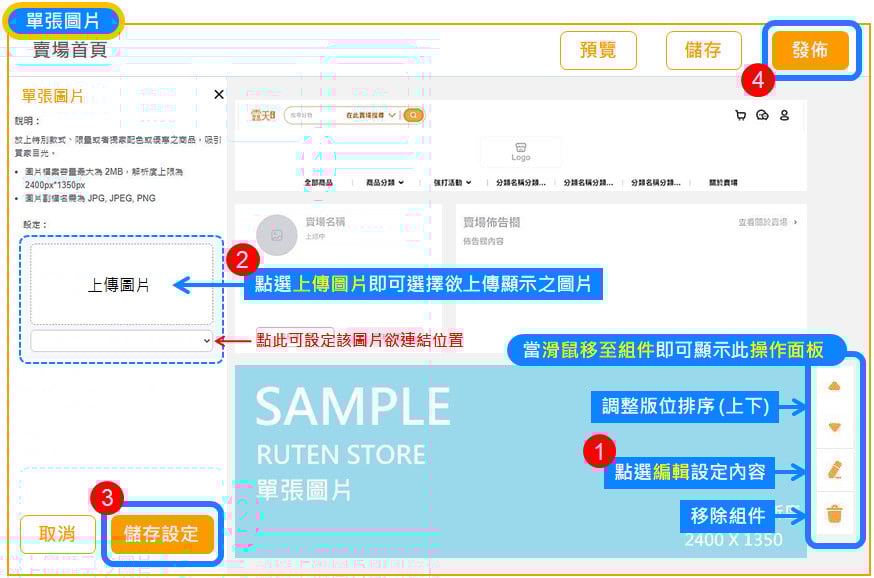Screen dimensions: 874x578
Task: Click the pencil edit icon
Action: (835, 470)
